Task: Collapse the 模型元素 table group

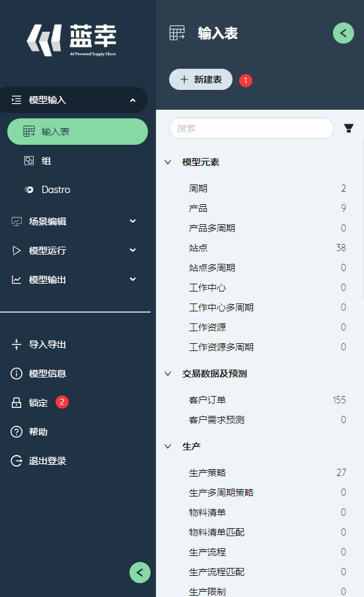Action: [168, 162]
